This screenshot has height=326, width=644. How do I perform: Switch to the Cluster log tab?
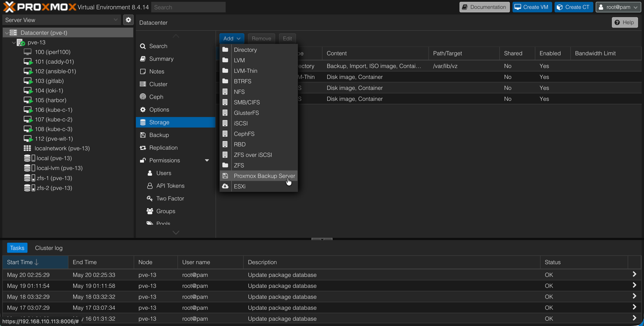click(x=49, y=248)
